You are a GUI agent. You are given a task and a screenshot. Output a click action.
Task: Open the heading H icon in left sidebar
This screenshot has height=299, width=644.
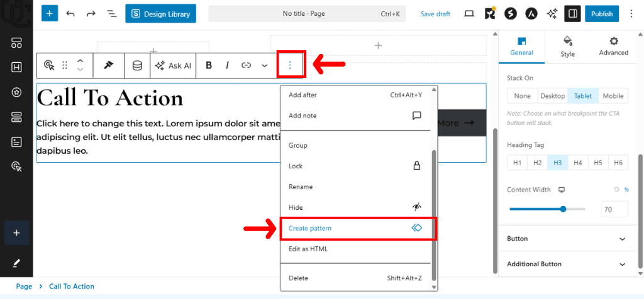[16, 68]
